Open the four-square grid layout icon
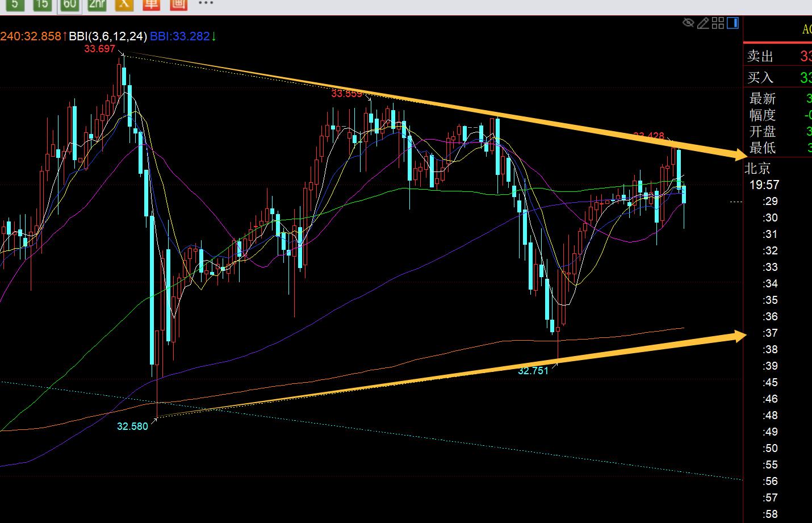This screenshot has width=812, height=523. tap(718, 23)
